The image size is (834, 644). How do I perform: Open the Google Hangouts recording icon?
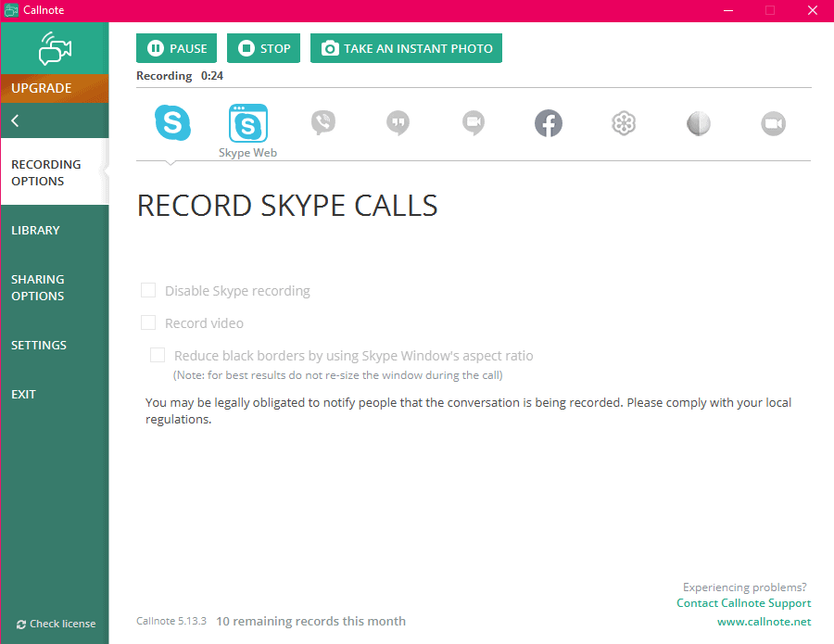[398, 121]
